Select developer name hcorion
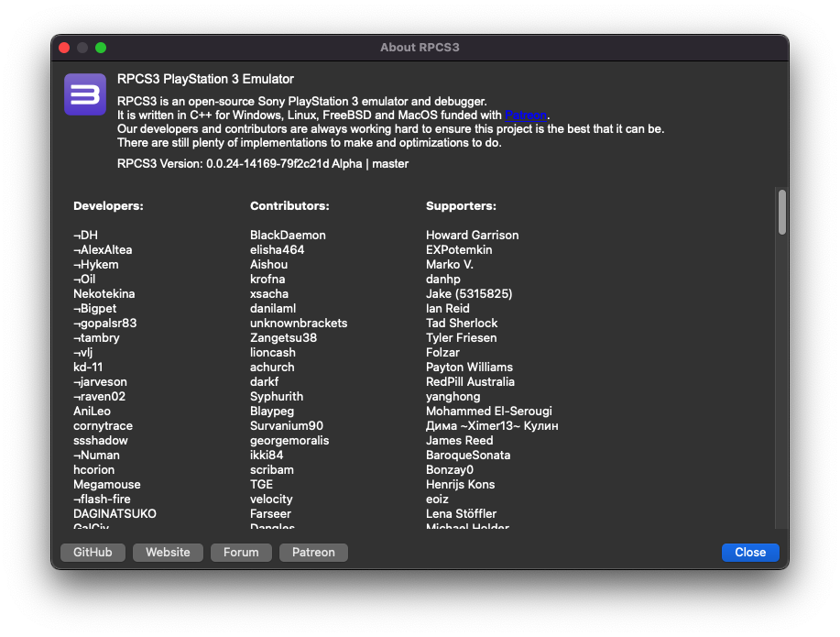 93,469
